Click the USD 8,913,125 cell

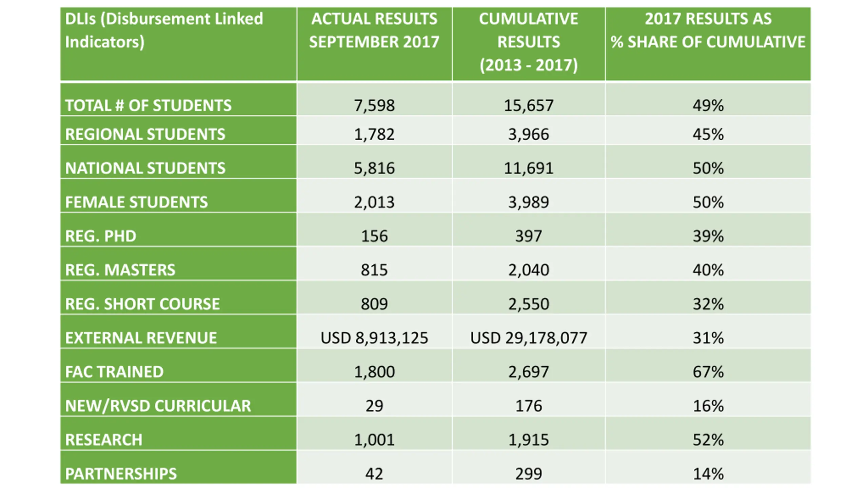click(x=374, y=332)
